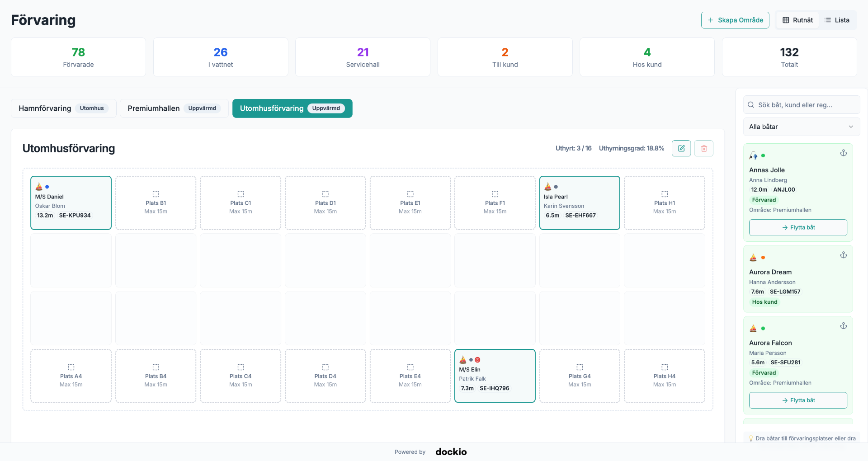Click registration ANJL00 on Annas Jolle

coord(784,190)
